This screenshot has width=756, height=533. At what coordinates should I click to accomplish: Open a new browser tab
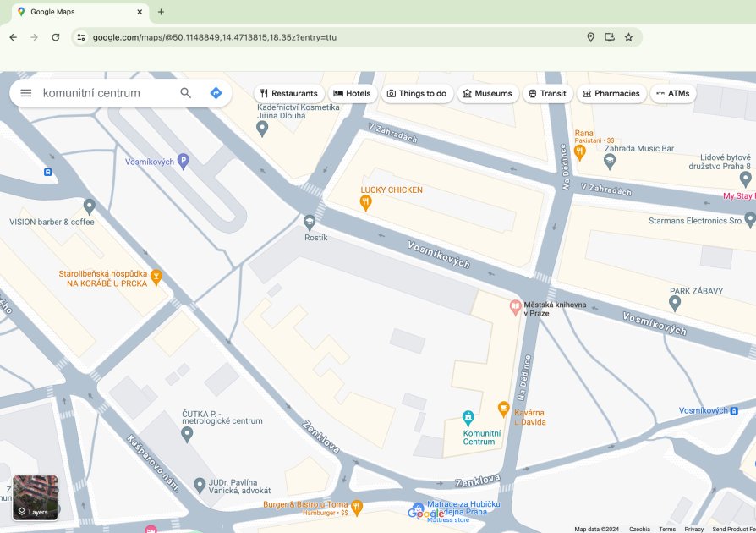[x=161, y=12]
